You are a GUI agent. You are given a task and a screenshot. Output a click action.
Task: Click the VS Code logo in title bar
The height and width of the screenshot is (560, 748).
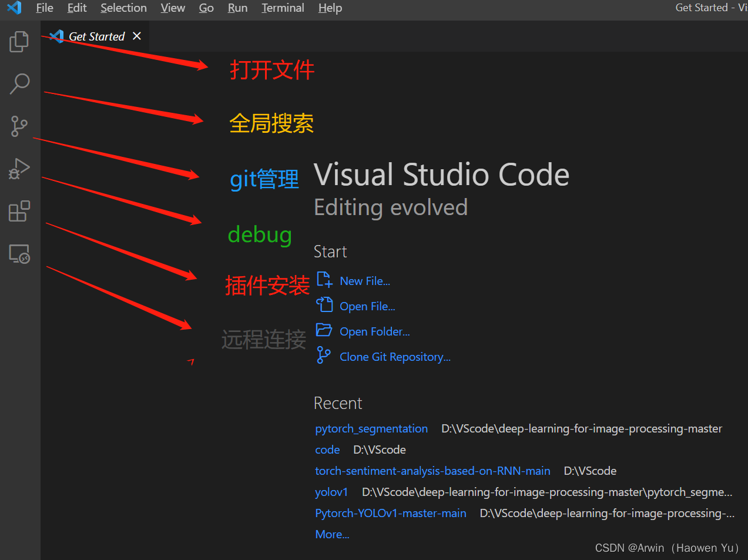pos(15,8)
